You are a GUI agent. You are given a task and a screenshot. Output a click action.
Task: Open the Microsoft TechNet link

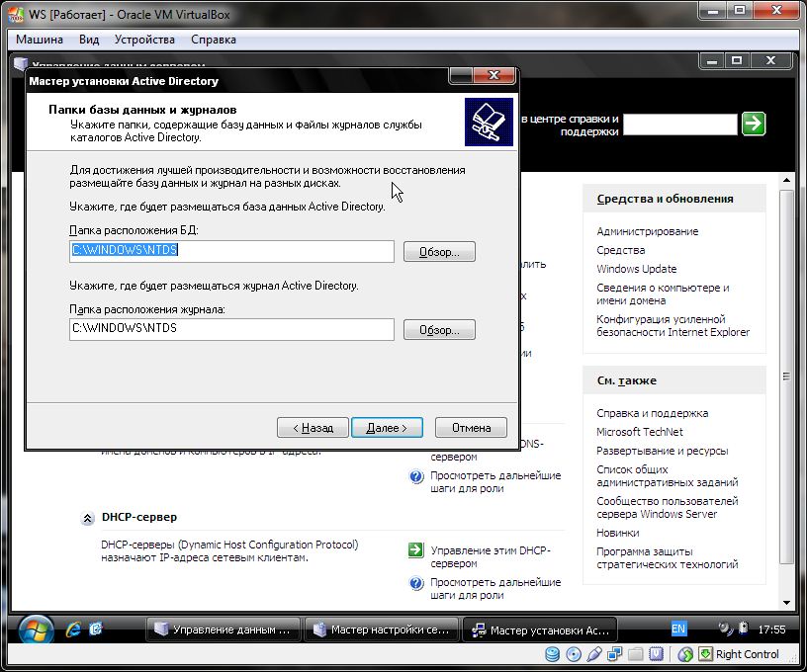(640, 432)
